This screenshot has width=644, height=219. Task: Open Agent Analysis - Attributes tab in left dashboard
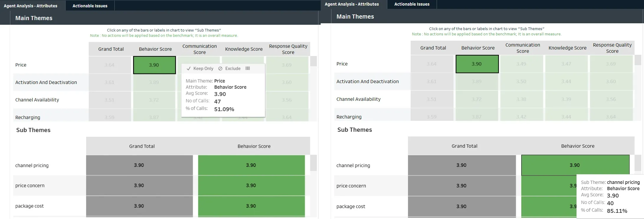(x=31, y=6)
